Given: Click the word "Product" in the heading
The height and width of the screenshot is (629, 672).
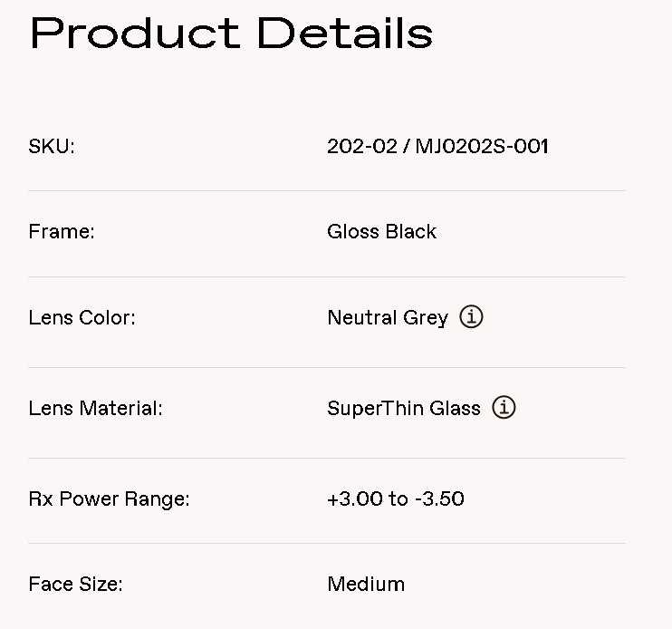Looking at the screenshot, I should (134, 34).
